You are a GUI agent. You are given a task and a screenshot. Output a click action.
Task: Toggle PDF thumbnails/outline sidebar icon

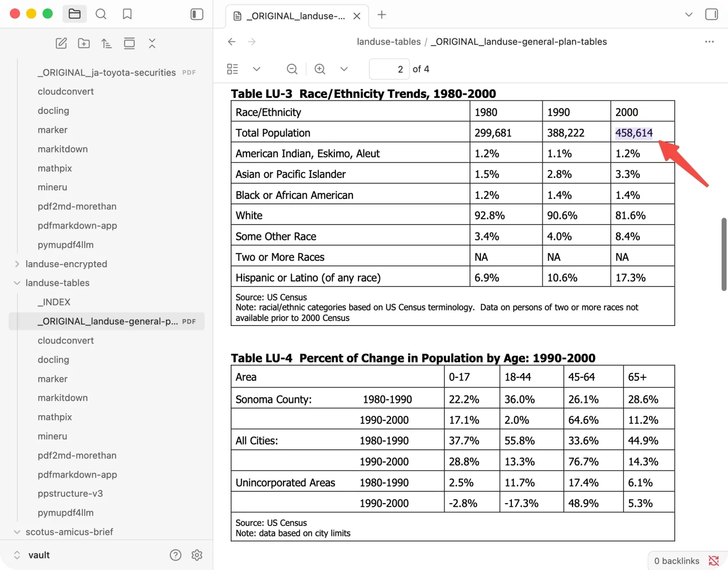coord(233,69)
